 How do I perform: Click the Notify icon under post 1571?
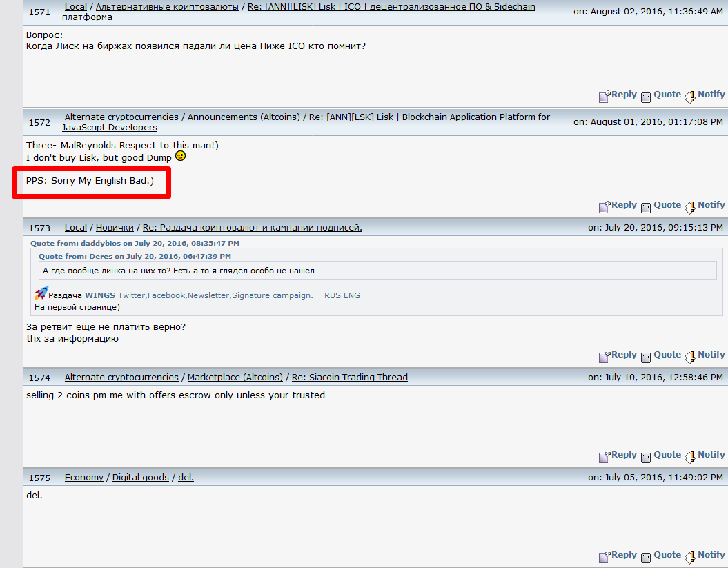pos(690,97)
